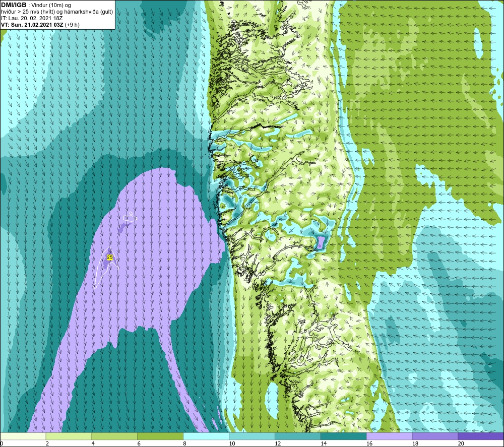Select the 8–10 m/s light cyan swatch
The height and width of the screenshot is (447, 504).
pyautogui.click(x=206, y=436)
